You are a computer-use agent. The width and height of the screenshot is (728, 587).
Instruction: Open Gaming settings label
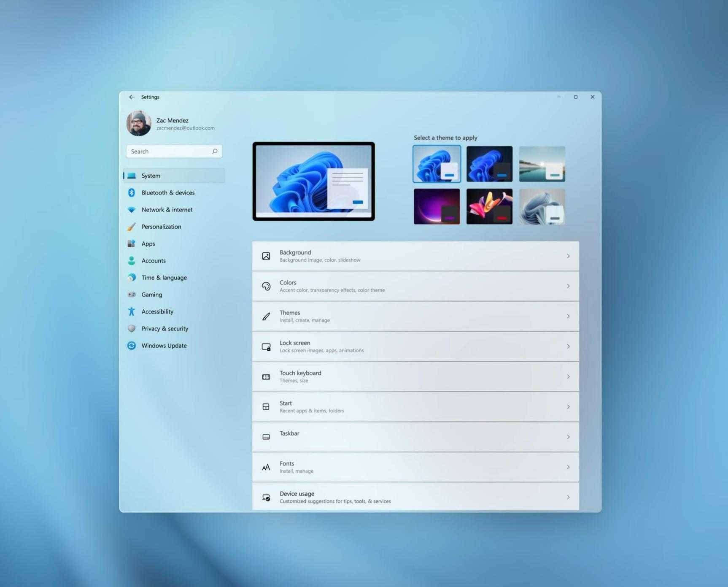tap(152, 295)
